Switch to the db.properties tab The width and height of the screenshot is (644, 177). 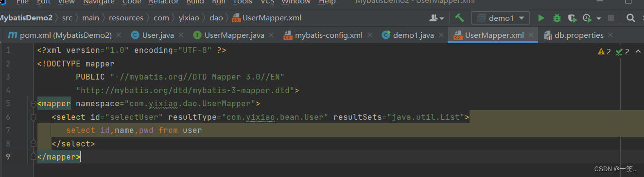(x=579, y=35)
